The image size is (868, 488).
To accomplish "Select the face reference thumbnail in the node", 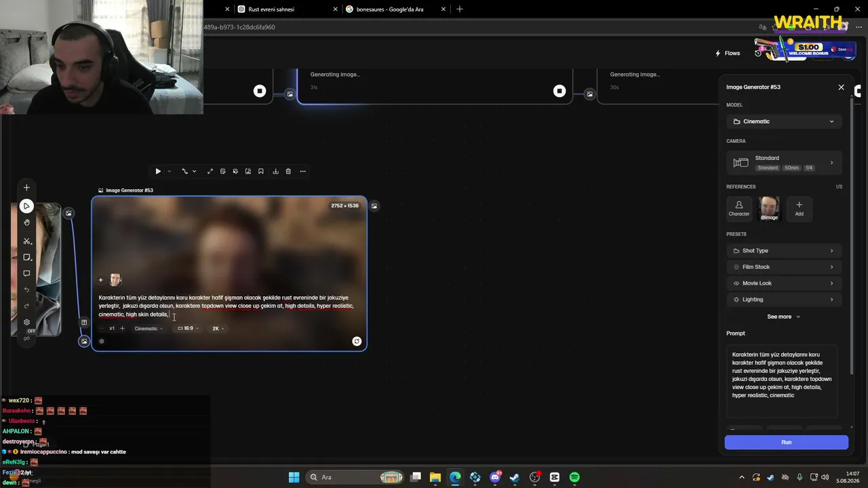I will (x=115, y=280).
